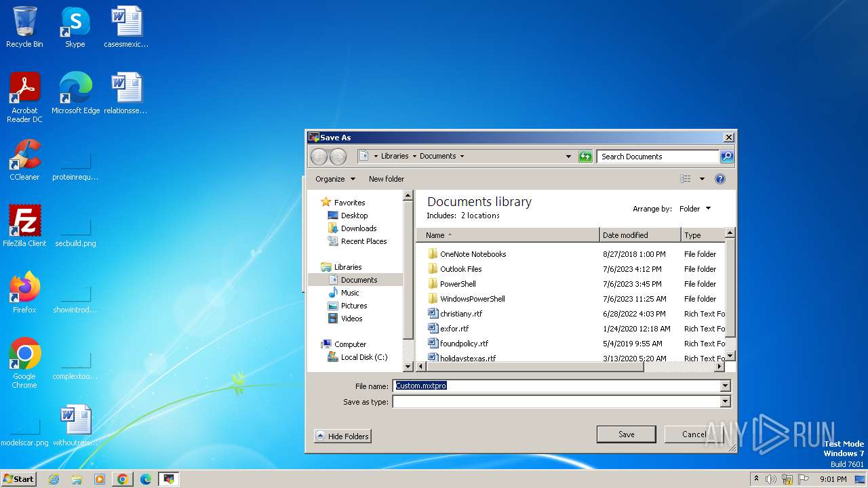The height and width of the screenshot is (488, 868).
Task: Click the Search Documents field
Action: [658, 157]
